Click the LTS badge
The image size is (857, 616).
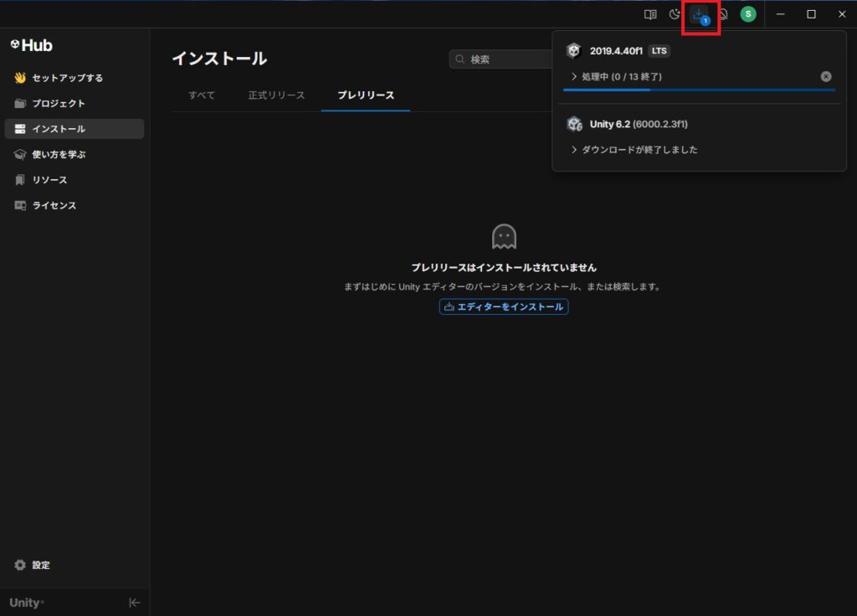[x=659, y=51]
